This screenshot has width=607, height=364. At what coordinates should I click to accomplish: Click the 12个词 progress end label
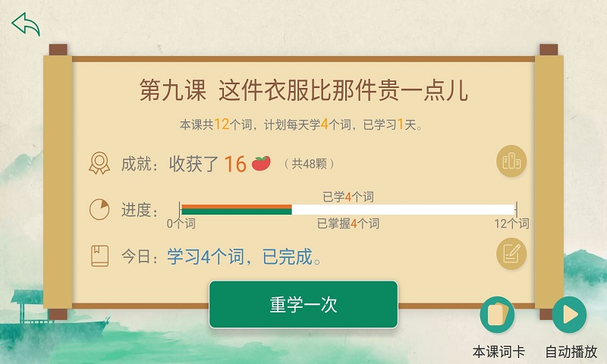(x=511, y=223)
